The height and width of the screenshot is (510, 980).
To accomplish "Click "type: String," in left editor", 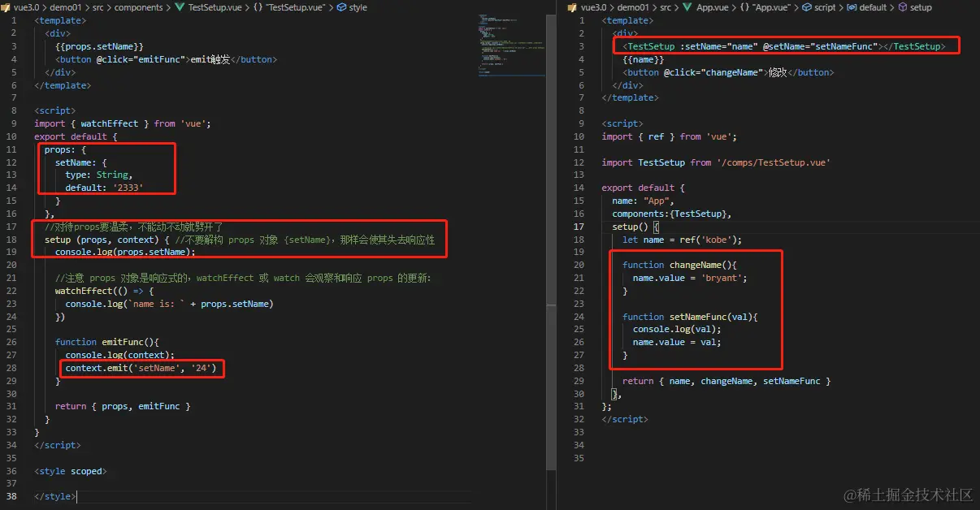I will click(x=98, y=175).
